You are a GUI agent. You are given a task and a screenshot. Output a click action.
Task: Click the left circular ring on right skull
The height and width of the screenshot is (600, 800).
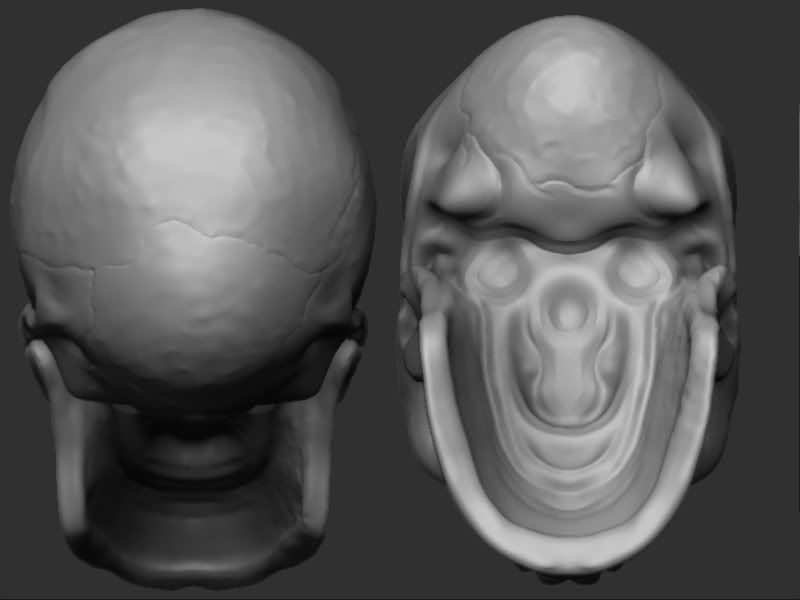(493, 270)
